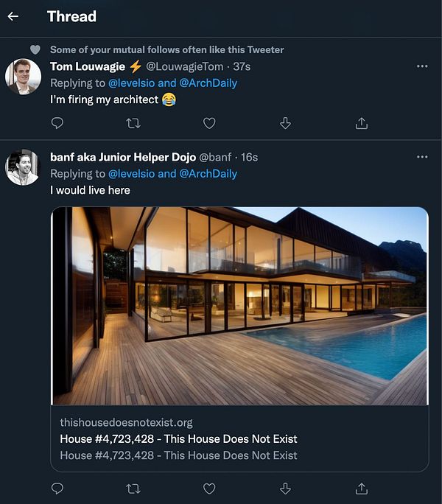Open banf aka Junior Helper Dojo profile name
442x504 pixels.
click(x=123, y=157)
